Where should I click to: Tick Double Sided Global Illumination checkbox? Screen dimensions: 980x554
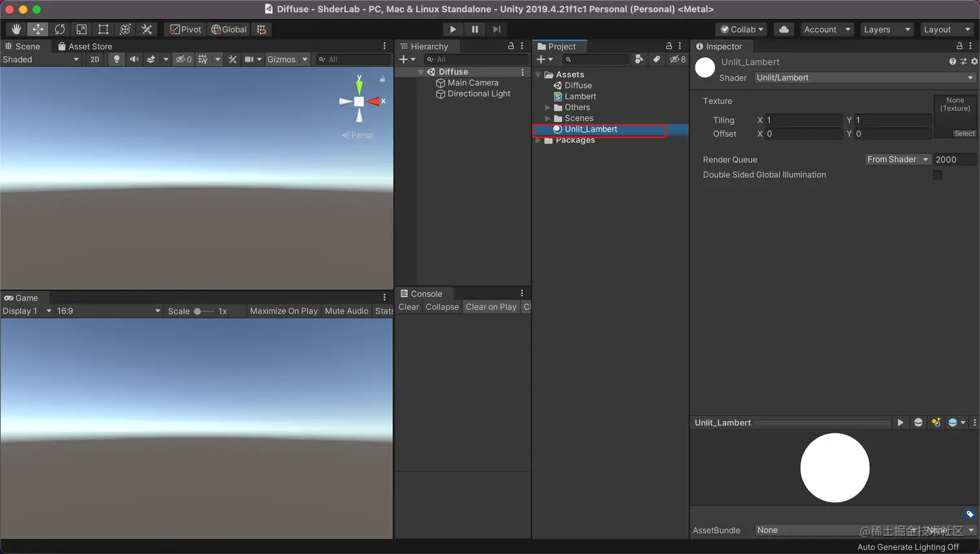pyautogui.click(x=937, y=175)
